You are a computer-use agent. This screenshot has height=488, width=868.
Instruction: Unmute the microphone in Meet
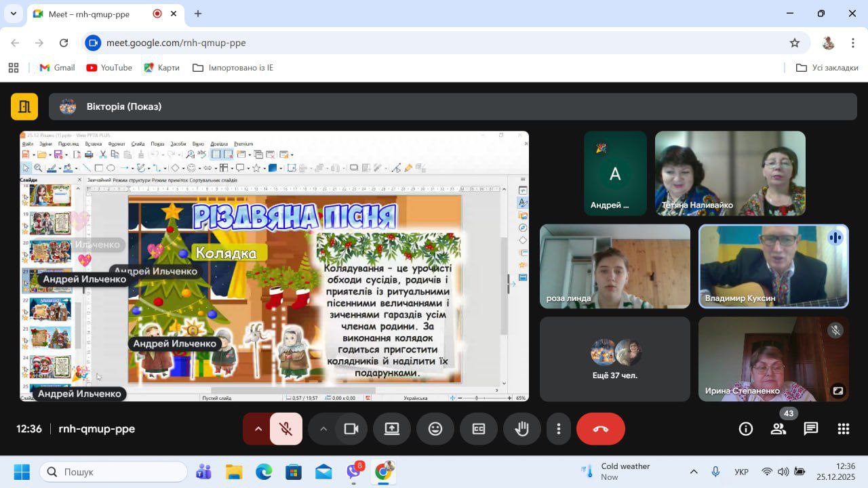click(286, 429)
